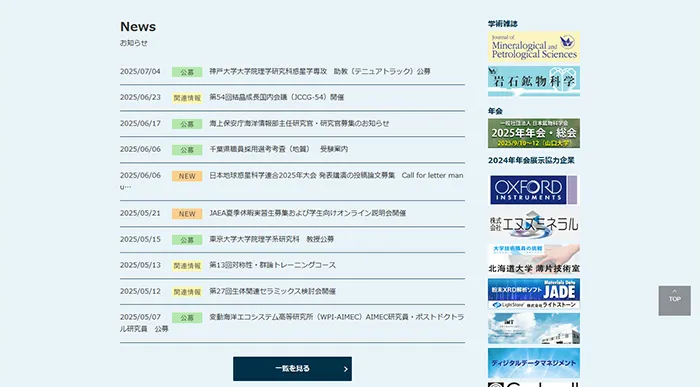Open the IMT building photo banner

point(534,329)
